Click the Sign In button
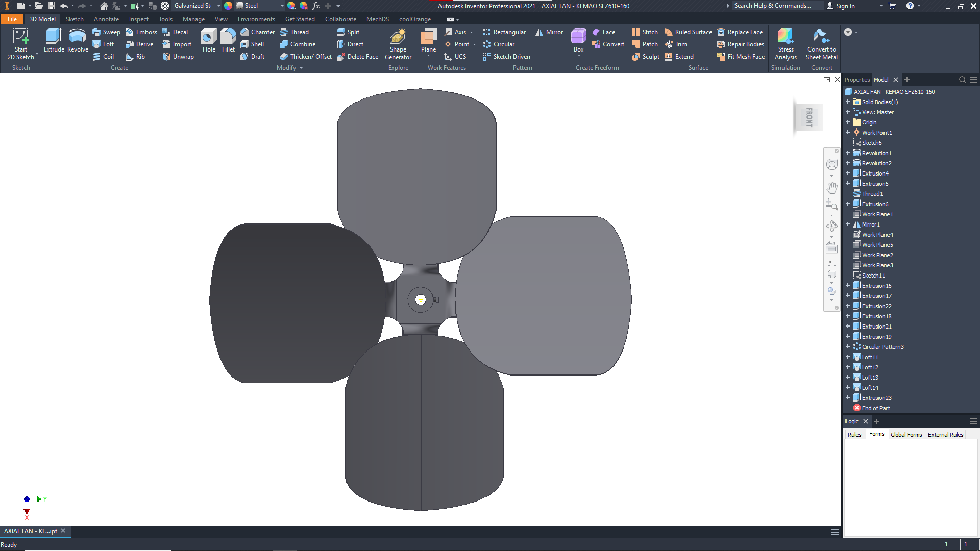 (x=841, y=6)
